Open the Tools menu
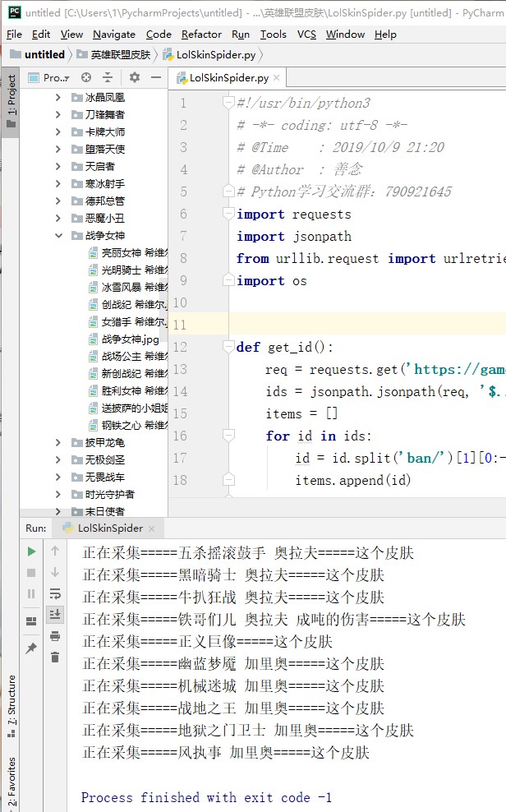 pyautogui.click(x=274, y=35)
